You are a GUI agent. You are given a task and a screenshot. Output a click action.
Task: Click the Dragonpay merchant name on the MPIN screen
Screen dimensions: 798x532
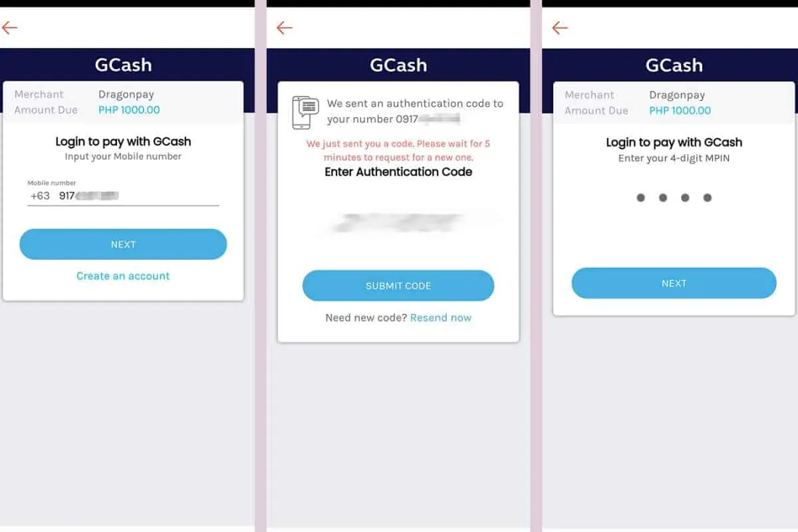pyautogui.click(x=677, y=95)
